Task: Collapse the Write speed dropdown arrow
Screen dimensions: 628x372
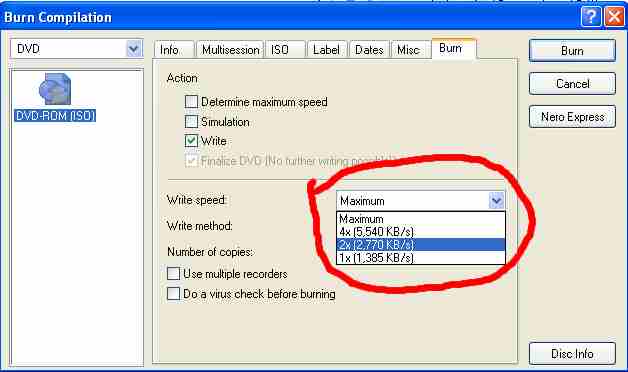Action: [x=497, y=200]
